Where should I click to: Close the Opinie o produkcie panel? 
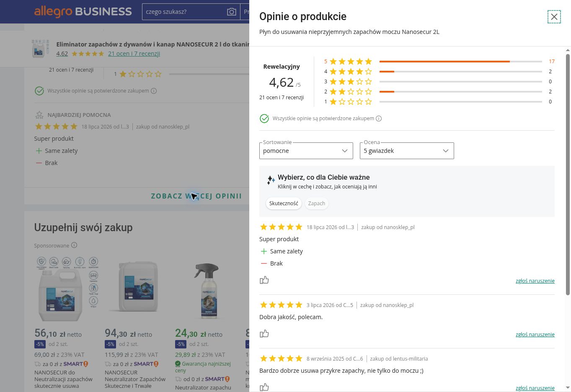554,17
